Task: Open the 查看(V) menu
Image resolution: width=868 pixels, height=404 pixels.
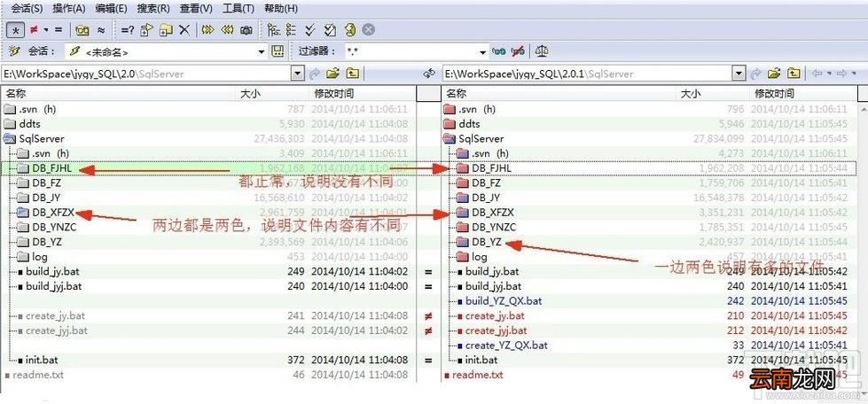Action: (x=196, y=8)
